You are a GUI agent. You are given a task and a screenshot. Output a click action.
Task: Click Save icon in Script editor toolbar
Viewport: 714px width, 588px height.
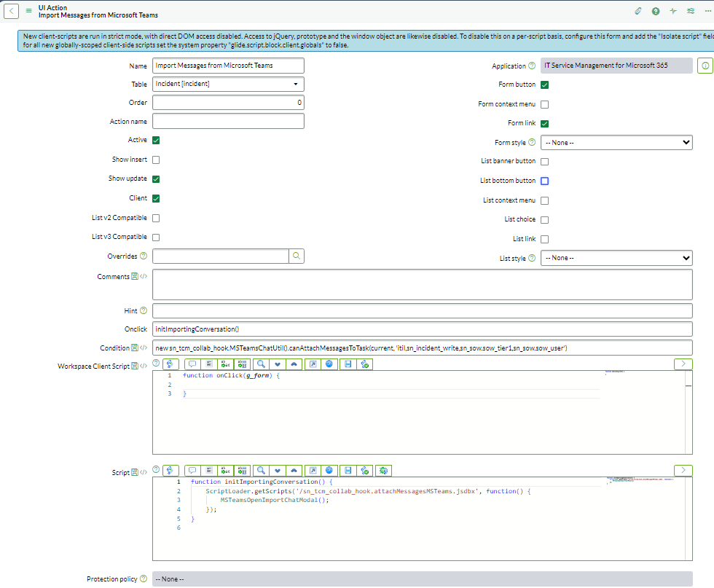click(x=348, y=471)
